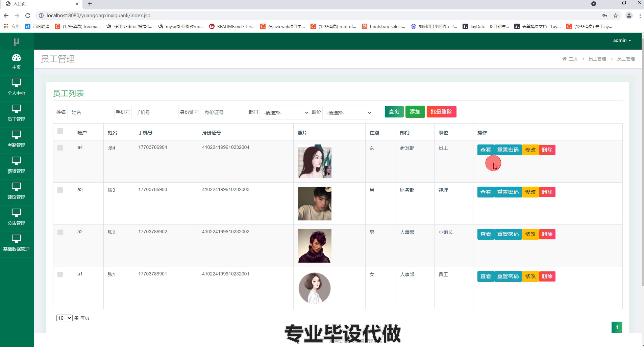Click 批量删除 batch delete button
Screen dimensions: 644x347
click(x=441, y=112)
